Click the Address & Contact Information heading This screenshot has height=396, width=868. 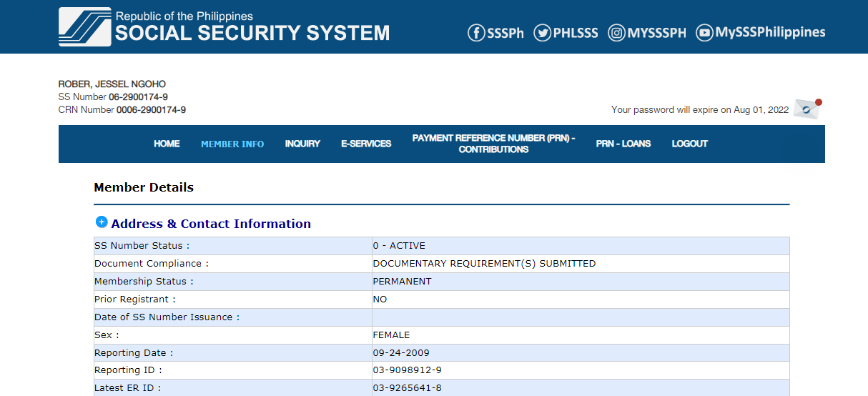pyautogui.click(x=211, y=224)
